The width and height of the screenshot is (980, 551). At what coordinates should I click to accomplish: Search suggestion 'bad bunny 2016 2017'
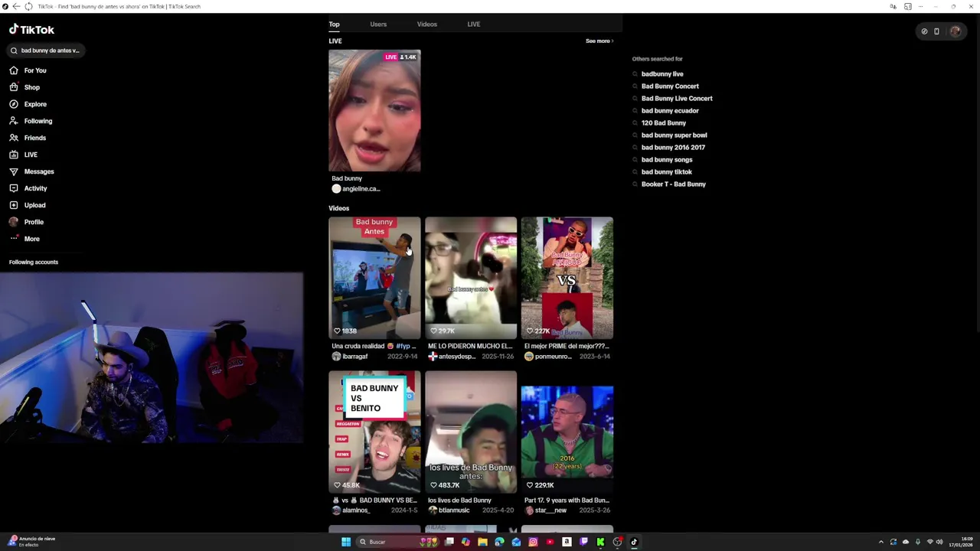tap(673, 148)
